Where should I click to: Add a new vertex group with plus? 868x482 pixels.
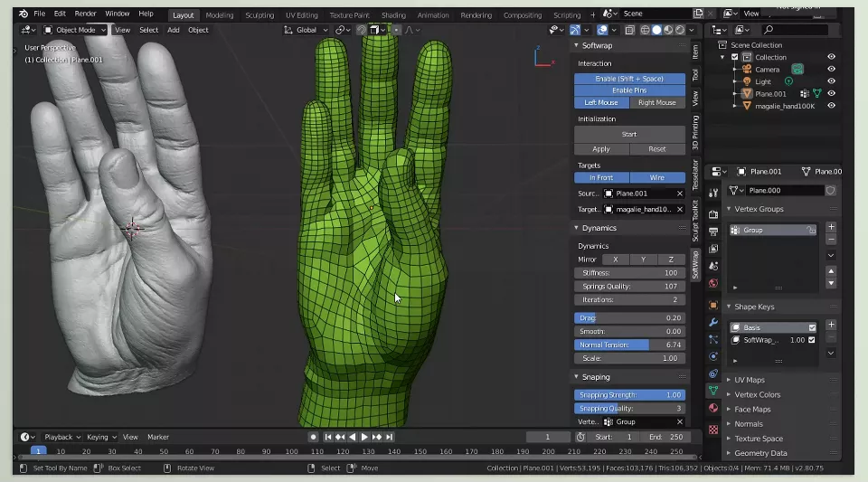click(831, 227)
